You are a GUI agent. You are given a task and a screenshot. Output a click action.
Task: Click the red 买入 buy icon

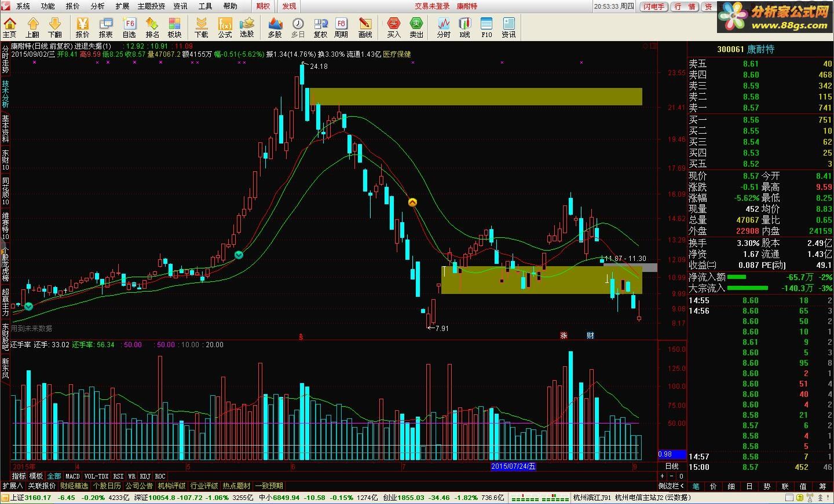pyautogui.click(x=394, y=27)
